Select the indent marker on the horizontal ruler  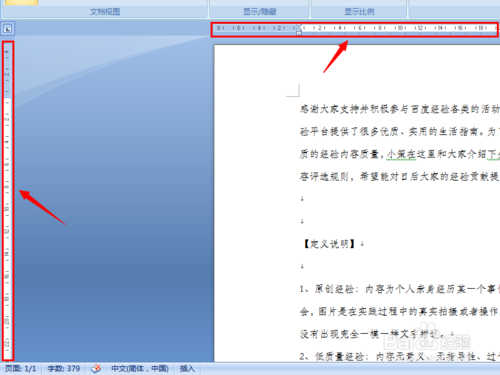tap(299, 29)
